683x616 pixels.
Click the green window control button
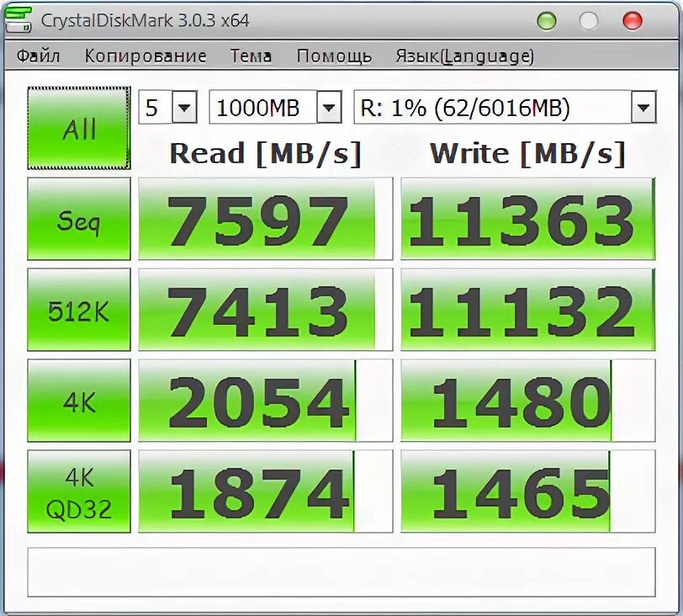547,20
